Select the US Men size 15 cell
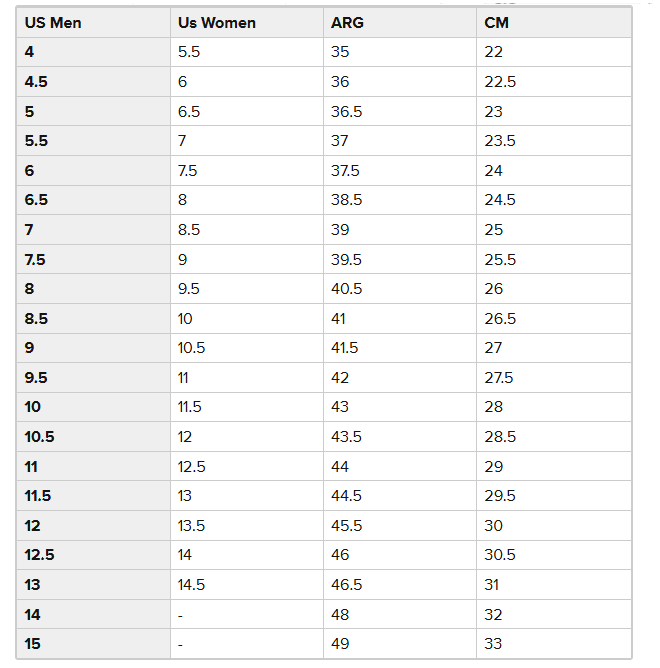The width and height of the screenshot is (660, 668). pyautogui.click(x=33, y=644)
